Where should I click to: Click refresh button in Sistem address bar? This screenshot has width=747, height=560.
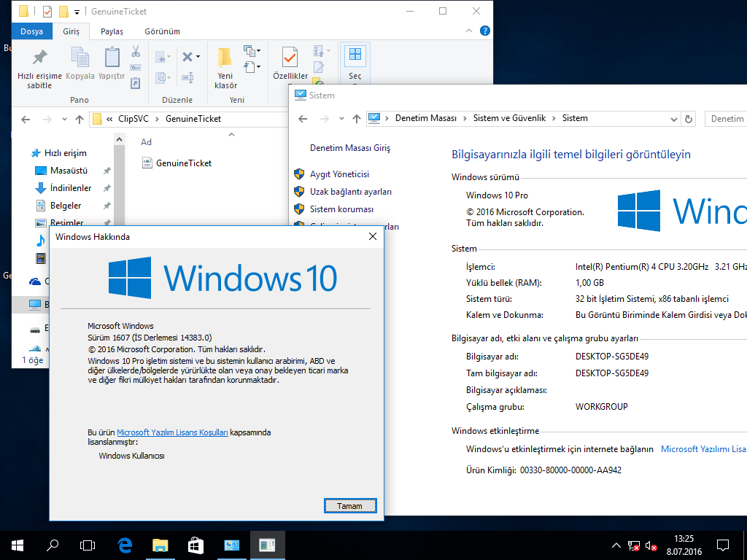(x=689, y=119)
